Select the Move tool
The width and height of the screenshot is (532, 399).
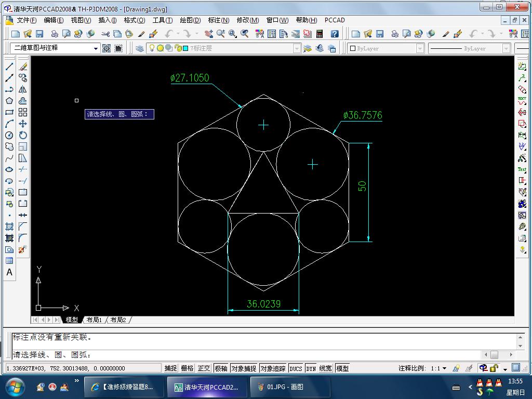pos(23,124)
